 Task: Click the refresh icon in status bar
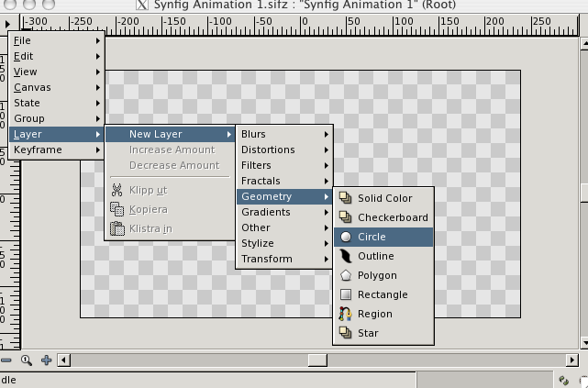tap(563, 380)
